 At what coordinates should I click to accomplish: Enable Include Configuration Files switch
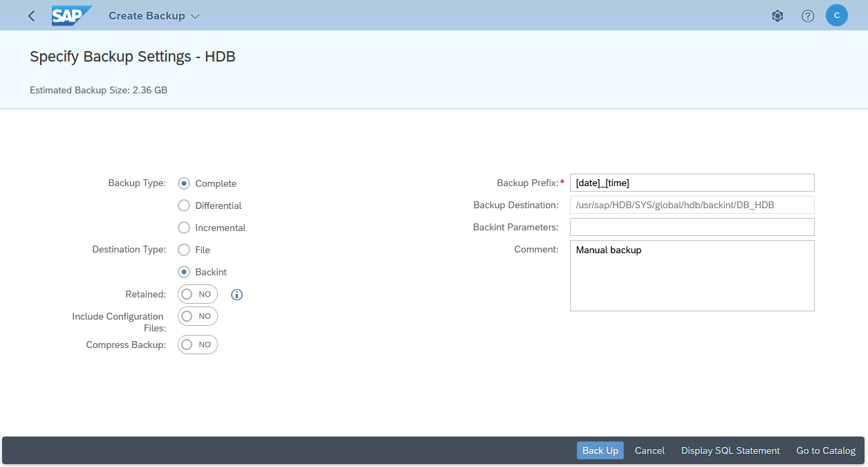tap(198, 316)
